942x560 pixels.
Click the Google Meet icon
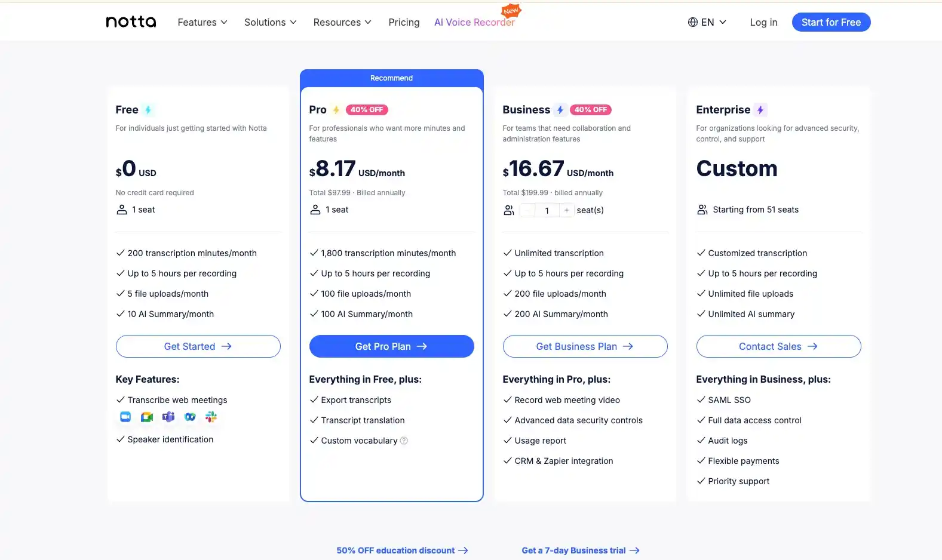coord(147,417)
